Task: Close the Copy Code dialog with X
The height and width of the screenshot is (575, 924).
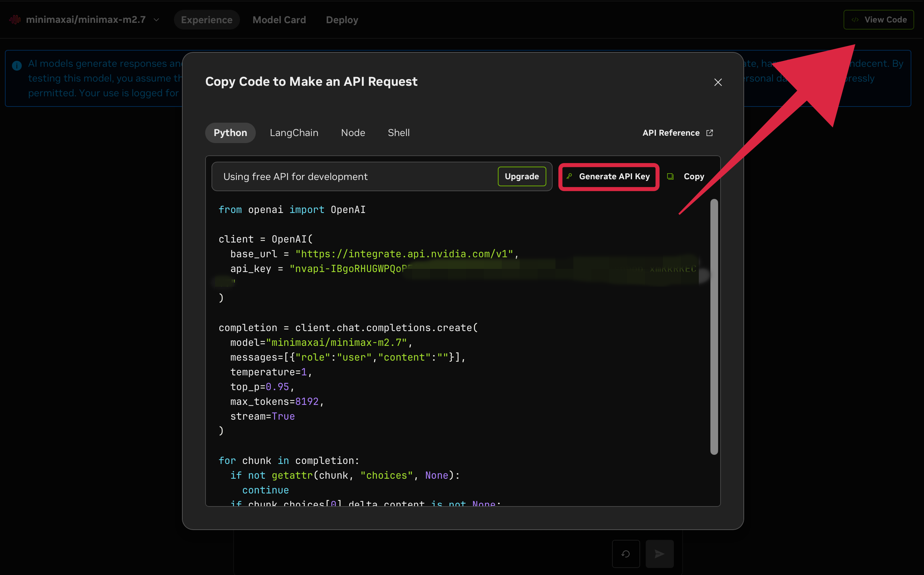Action: pyautogui.click(x=718, y=82)
